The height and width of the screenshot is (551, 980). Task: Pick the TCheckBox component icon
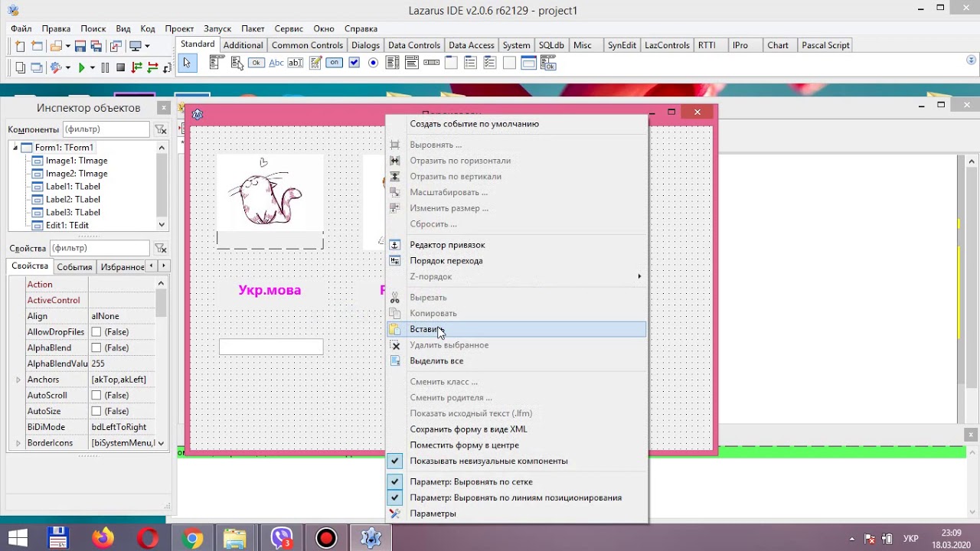(354, 63)
